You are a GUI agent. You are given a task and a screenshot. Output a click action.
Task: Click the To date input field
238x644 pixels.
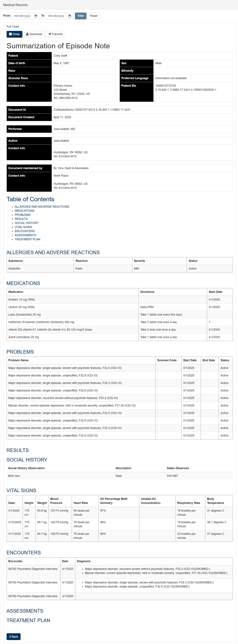[x=56, y=16]
